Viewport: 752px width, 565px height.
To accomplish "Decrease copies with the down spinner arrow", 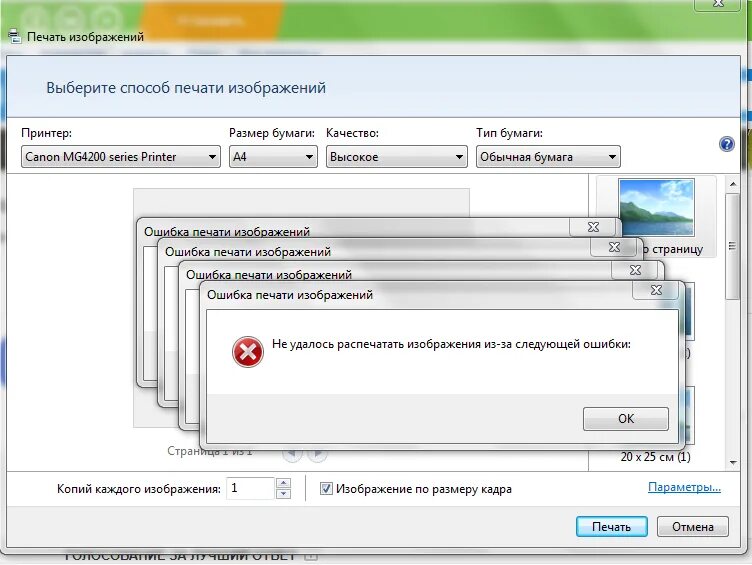I will point(283,494).
